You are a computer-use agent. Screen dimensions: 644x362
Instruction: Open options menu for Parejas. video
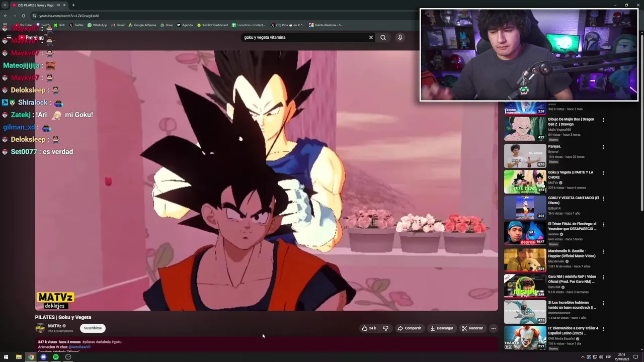[603, 147]
